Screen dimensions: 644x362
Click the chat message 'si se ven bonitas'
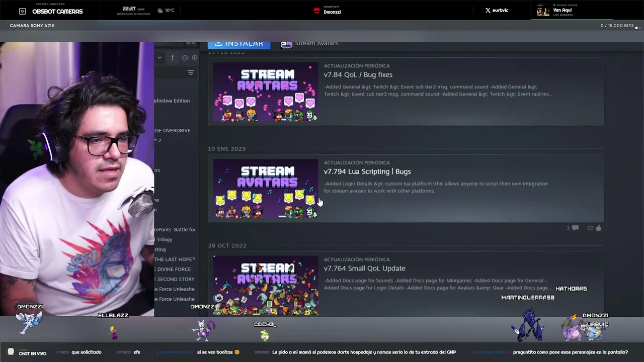[218, 352]
